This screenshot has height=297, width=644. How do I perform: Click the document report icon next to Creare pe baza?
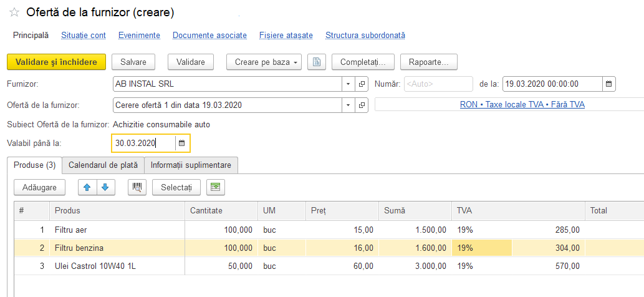(317, 62)
